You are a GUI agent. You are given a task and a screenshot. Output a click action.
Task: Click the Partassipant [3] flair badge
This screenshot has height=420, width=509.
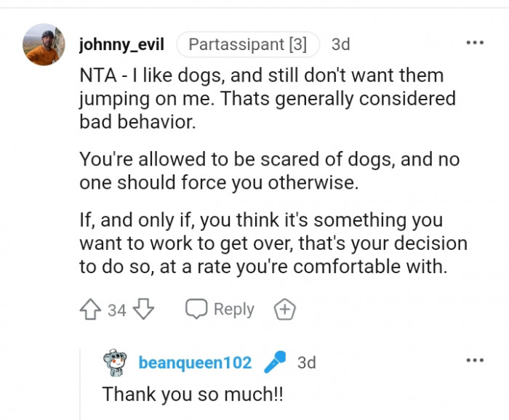coord(247,44)
